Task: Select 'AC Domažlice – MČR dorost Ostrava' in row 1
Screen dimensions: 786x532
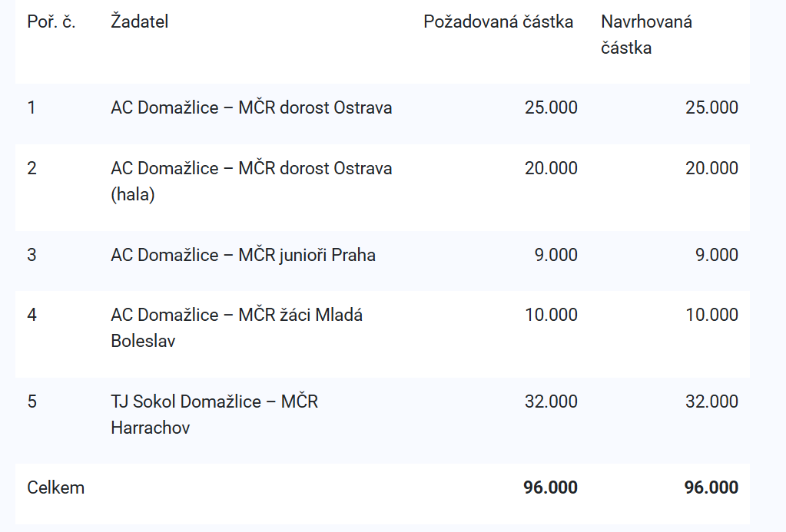Action: (251, 107)
